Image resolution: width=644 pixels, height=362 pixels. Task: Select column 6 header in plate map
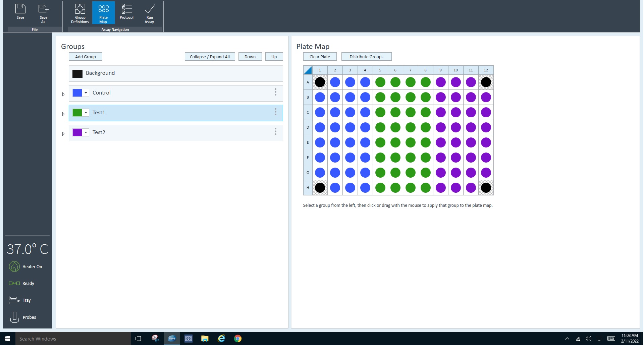(x=395, y=70)
